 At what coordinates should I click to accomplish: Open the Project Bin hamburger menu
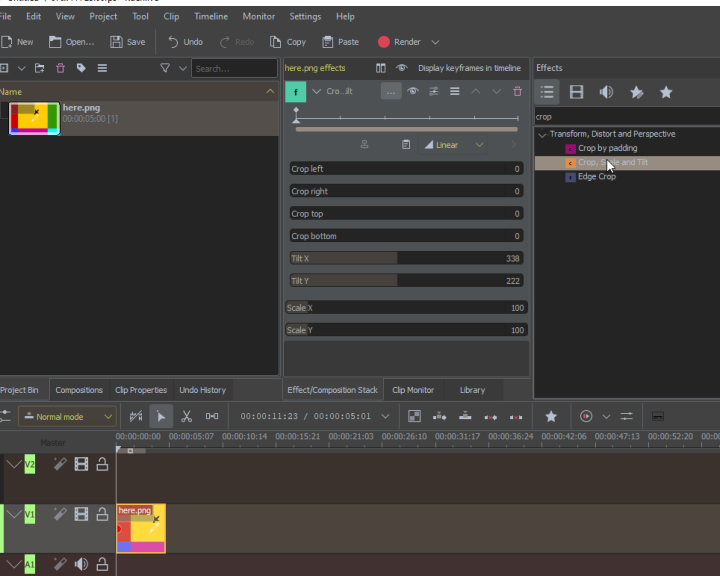click(102, 68)
